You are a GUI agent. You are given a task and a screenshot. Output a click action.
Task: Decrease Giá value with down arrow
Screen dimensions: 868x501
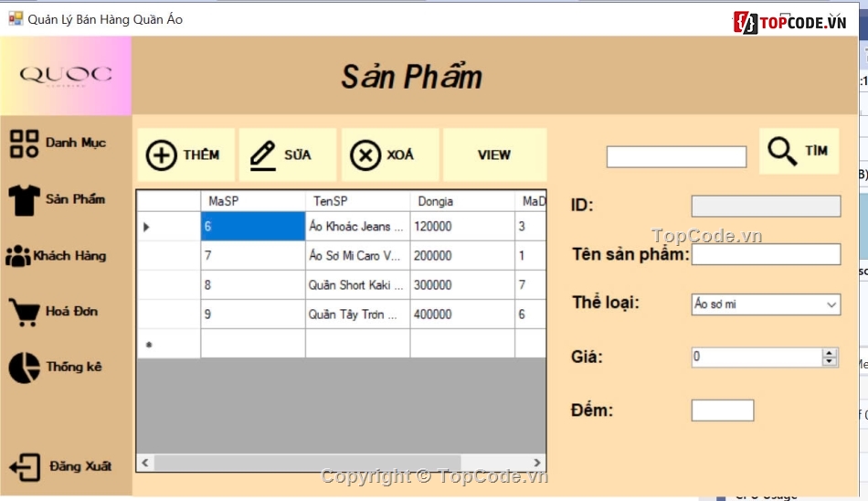point(829,362)
